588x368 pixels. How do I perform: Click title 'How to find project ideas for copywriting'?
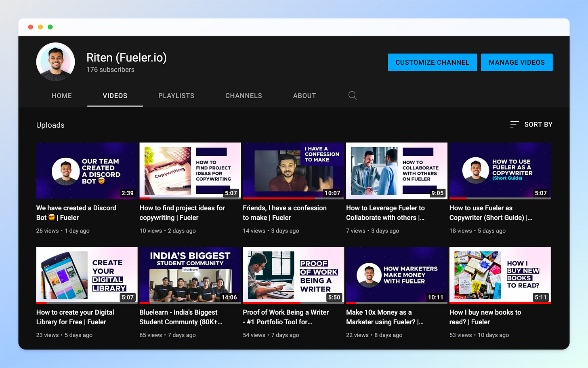[182, 213]
